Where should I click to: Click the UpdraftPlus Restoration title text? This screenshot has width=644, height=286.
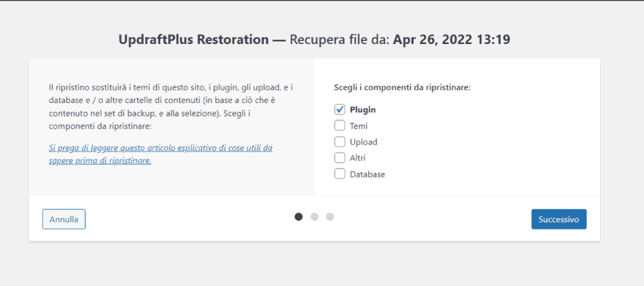(193, 40)
